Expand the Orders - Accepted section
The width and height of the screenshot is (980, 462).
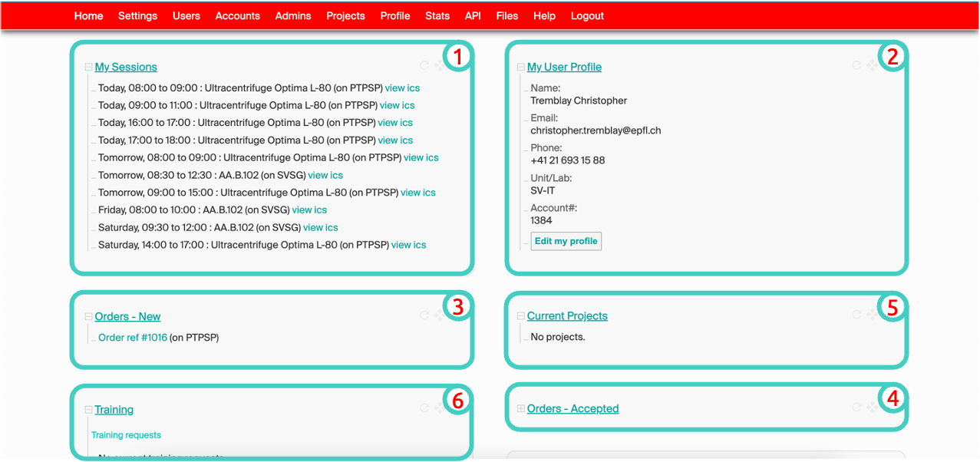521,409
